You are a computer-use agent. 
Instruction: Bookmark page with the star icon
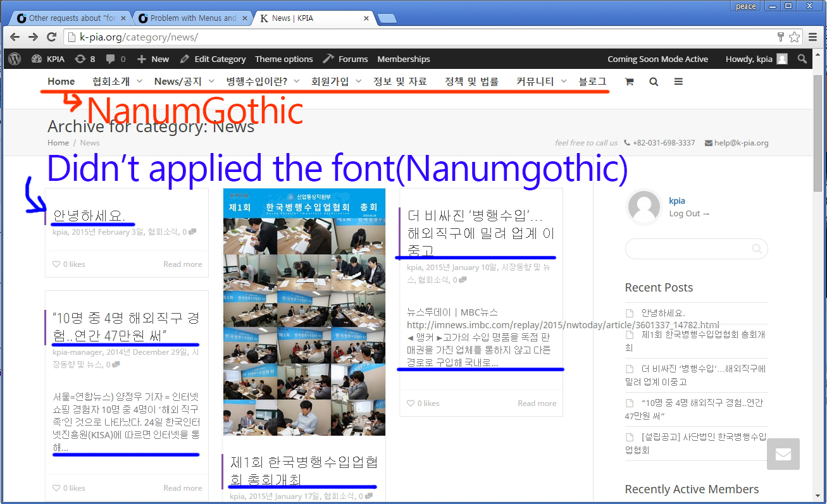pos(795,37)
